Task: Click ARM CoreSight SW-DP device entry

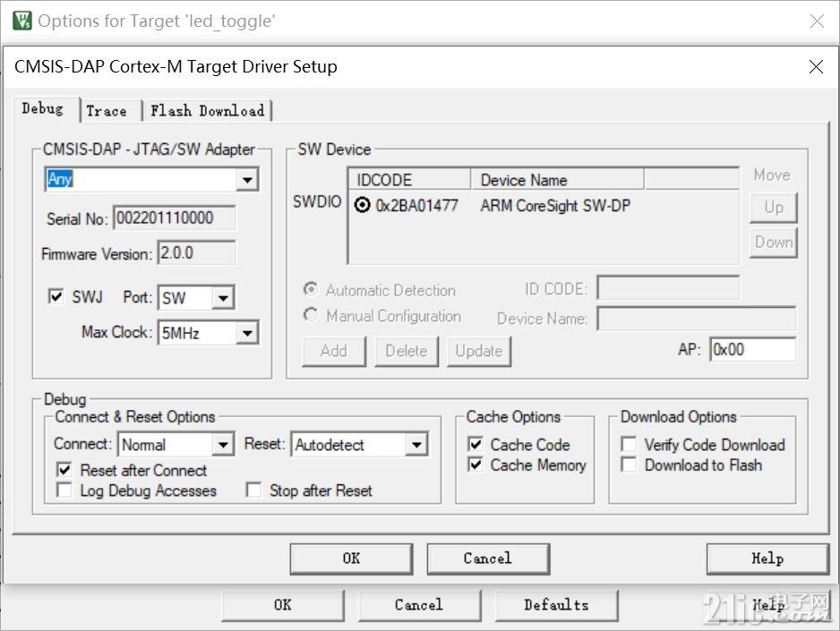Action: point(555,206)
